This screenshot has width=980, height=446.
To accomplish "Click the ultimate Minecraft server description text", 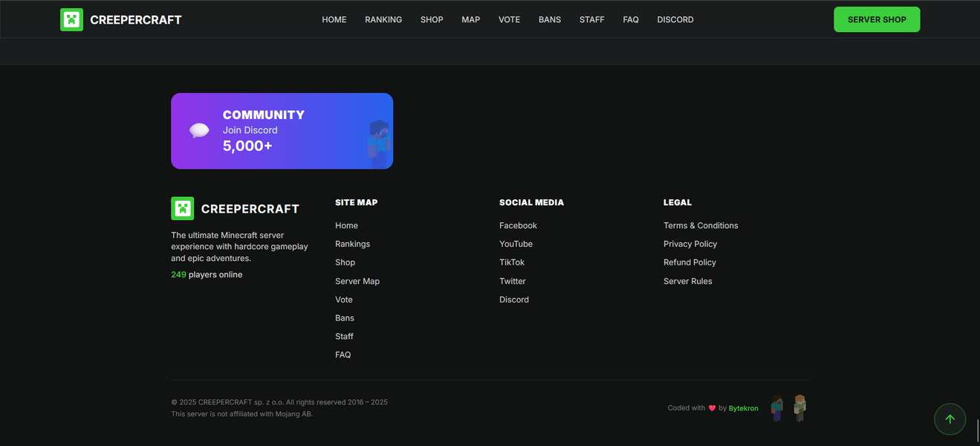I will pos(239,247).
